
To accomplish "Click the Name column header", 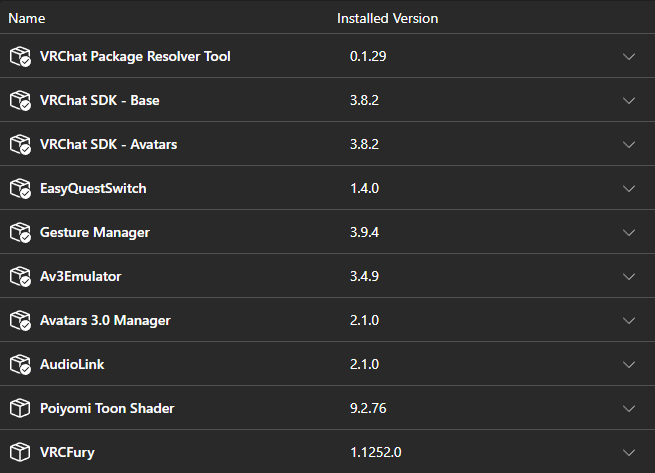I will tap(27, 18).
